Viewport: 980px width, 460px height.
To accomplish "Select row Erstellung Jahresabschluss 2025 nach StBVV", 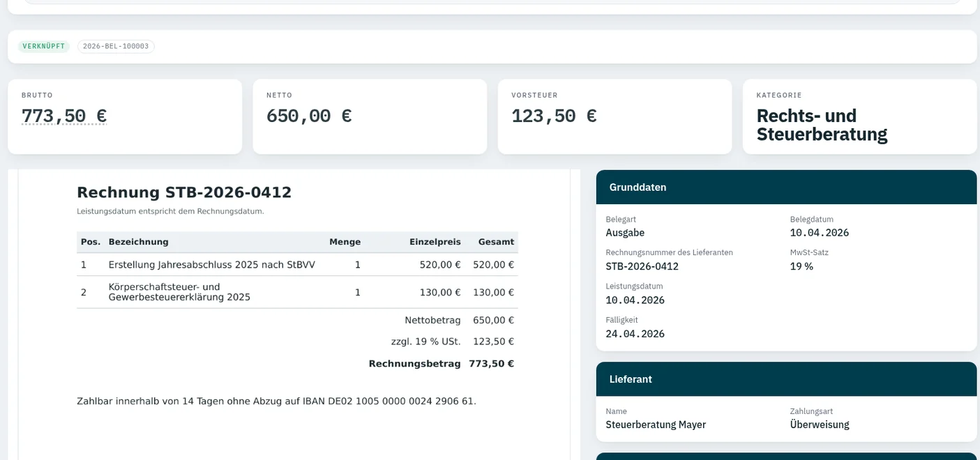I will (x=297, y=265).
